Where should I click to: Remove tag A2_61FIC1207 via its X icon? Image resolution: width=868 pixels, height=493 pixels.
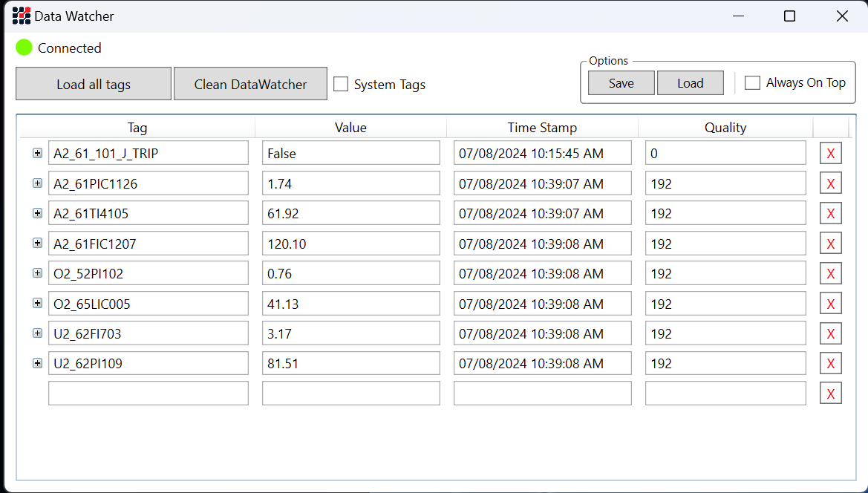point(830,244)
